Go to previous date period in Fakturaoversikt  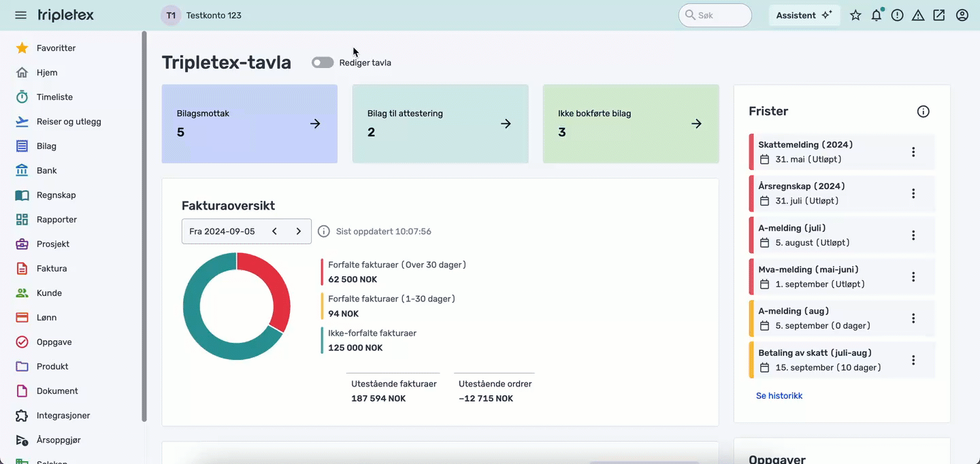point(274,231)
